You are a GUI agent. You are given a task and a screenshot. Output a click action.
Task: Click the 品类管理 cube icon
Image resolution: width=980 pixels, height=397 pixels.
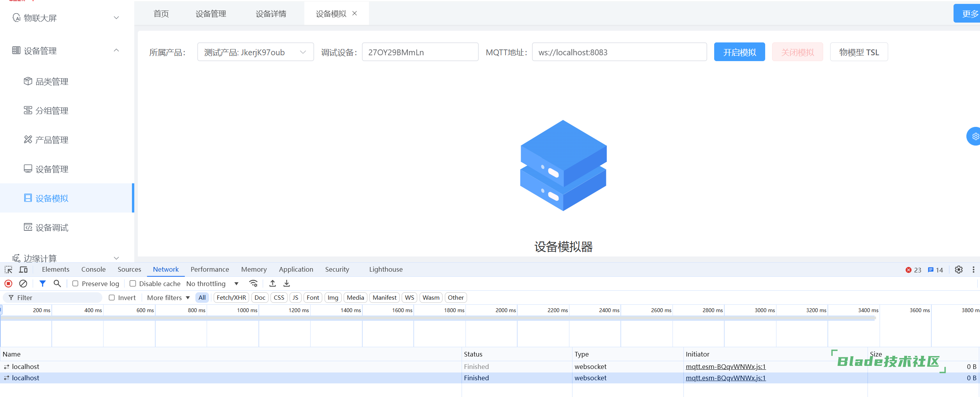coord(28,81)
